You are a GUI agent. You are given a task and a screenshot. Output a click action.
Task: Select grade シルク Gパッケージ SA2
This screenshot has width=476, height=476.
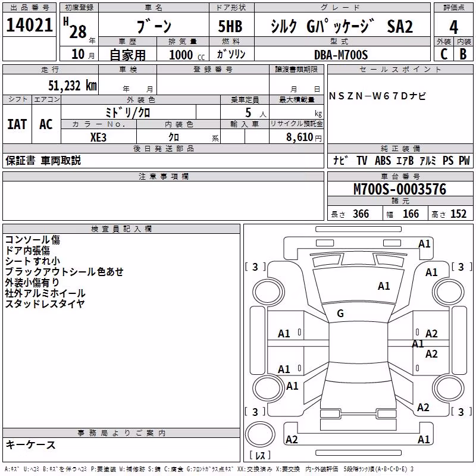pyautogui.click(x=342, y=26)
